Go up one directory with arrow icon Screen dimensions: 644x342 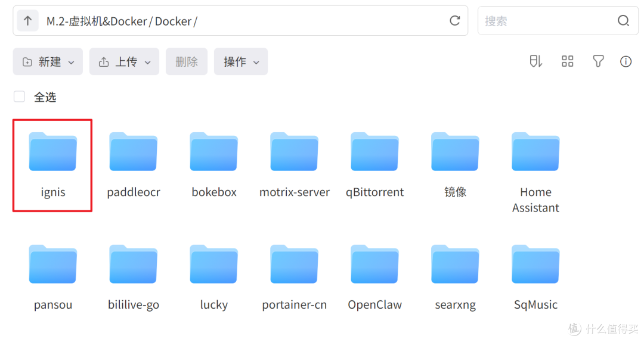[27, 20]
